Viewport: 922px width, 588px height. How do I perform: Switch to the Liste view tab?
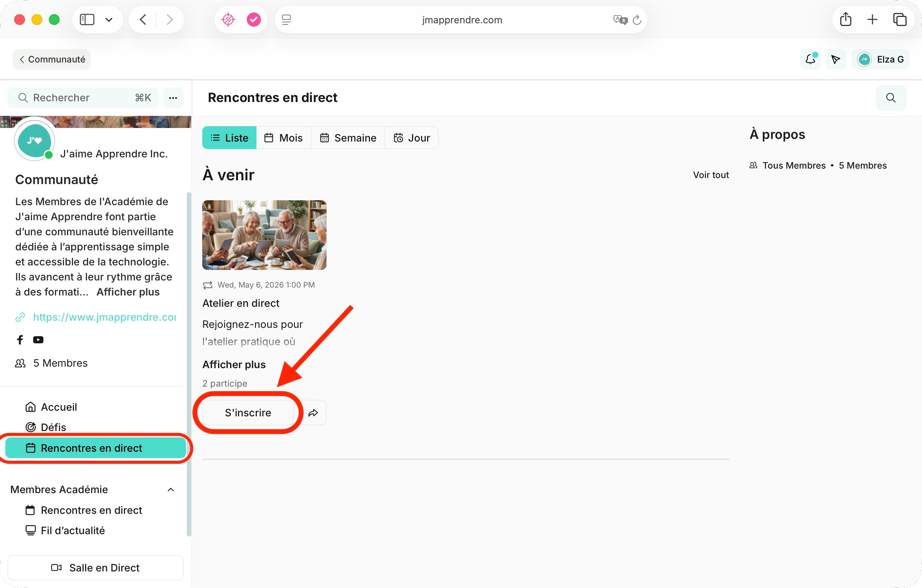point(229,138)
